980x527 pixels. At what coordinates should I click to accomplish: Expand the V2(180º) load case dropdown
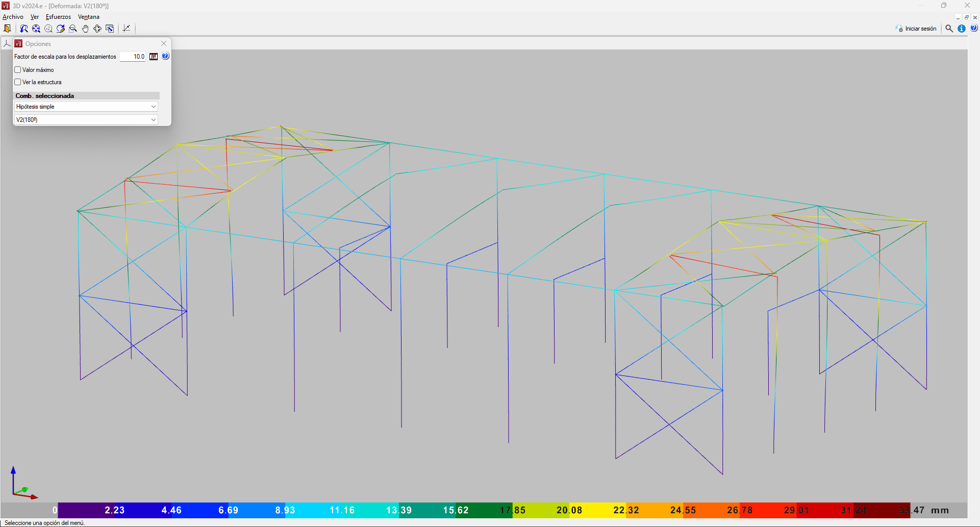point(86,120)
